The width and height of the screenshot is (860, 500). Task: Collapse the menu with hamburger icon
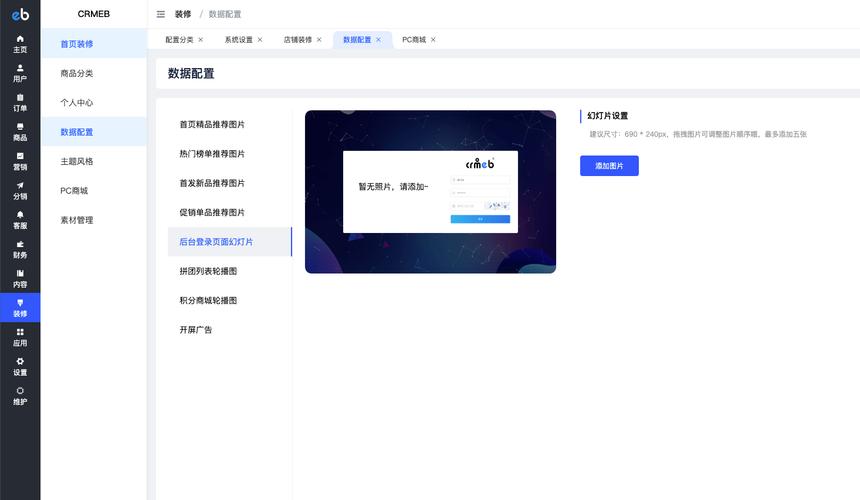point(161,14)
